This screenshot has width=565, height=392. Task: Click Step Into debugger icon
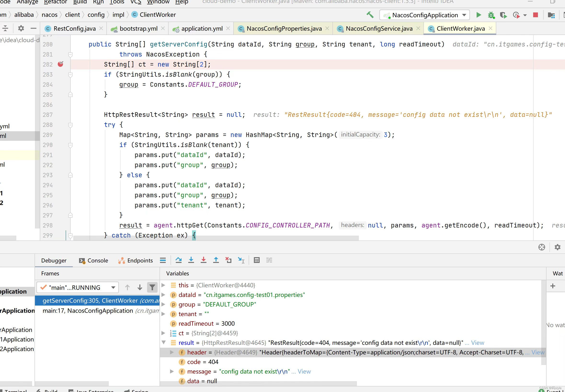coord(191,260)
